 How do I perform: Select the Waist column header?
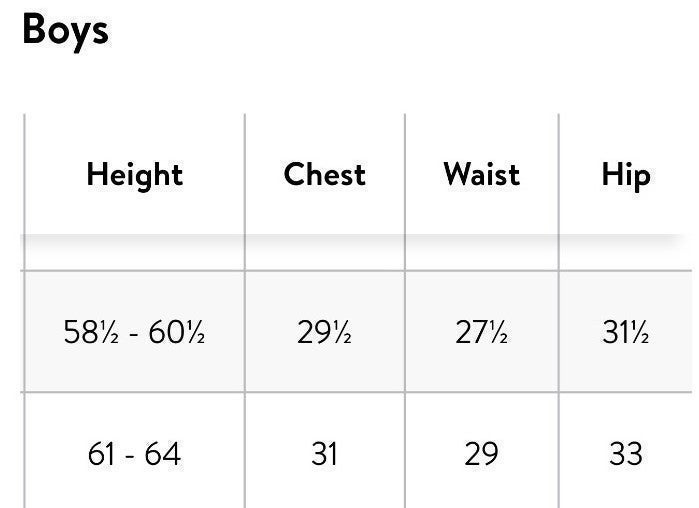481,174
